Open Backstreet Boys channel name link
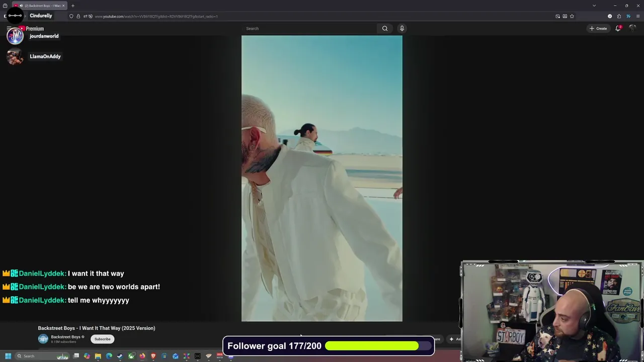644x362 pixels. click(x=65, y=337)
